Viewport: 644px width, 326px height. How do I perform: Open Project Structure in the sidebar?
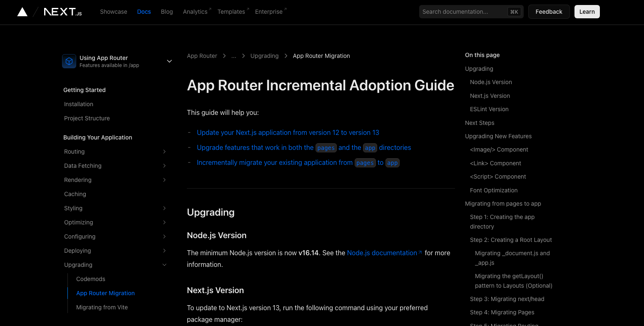pos(87,118)
